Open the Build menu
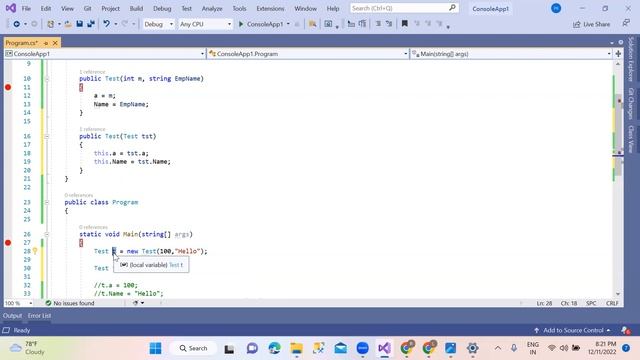640x360 pixels. [136, 8]
